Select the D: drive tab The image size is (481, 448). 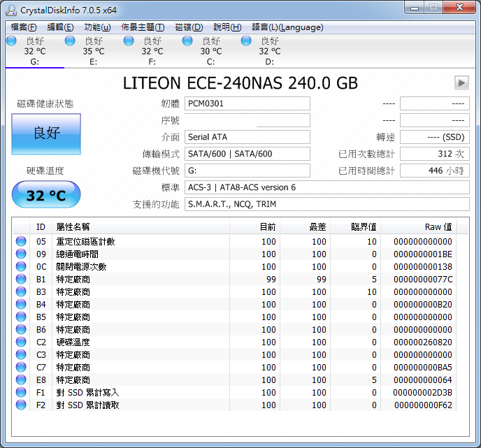point(270,51)
